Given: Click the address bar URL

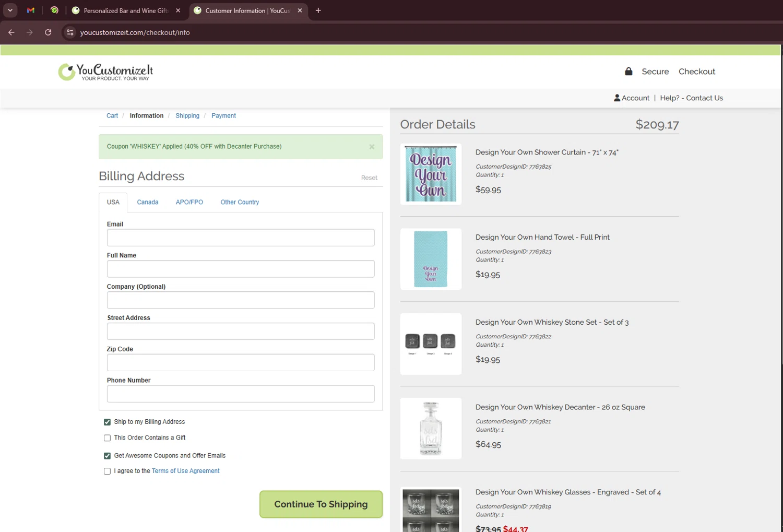Looking at the screenshot, I should click(x=135, y=32).
